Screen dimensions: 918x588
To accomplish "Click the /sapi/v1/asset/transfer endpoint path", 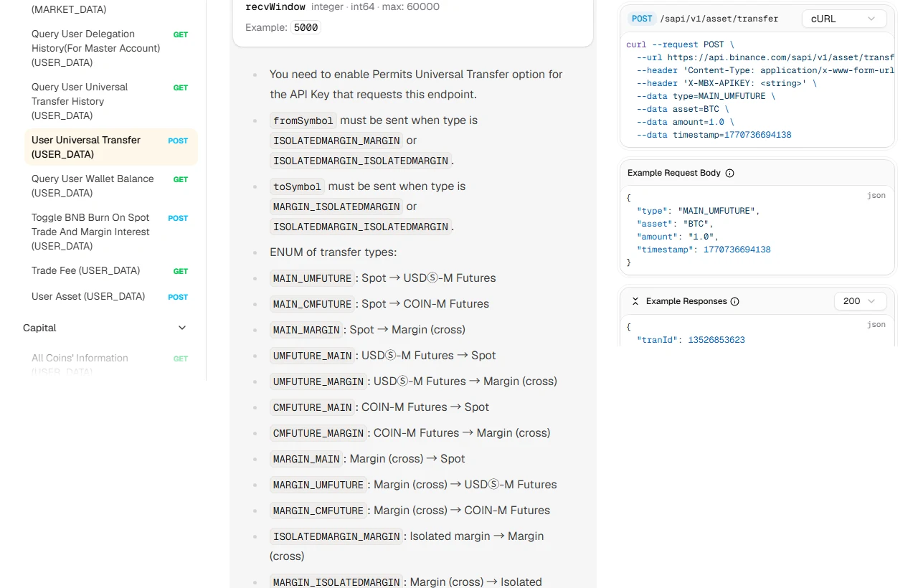I will click(719, 19).
